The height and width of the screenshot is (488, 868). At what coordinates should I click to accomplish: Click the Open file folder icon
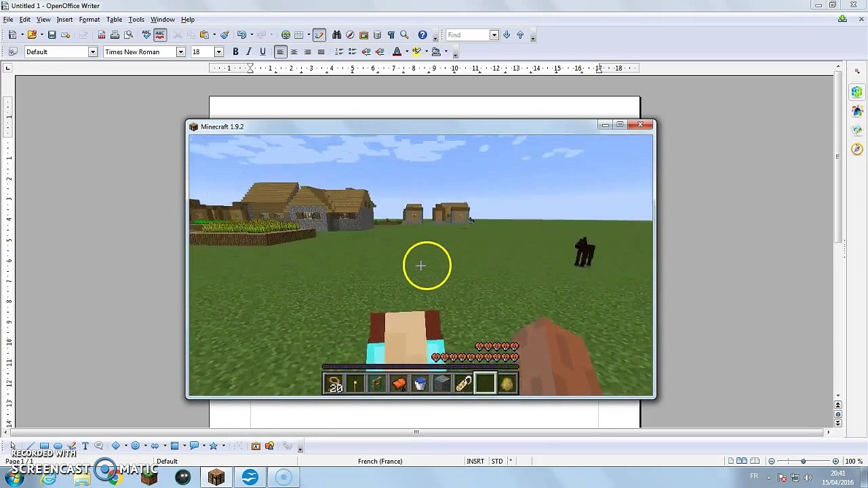point(32,35)
